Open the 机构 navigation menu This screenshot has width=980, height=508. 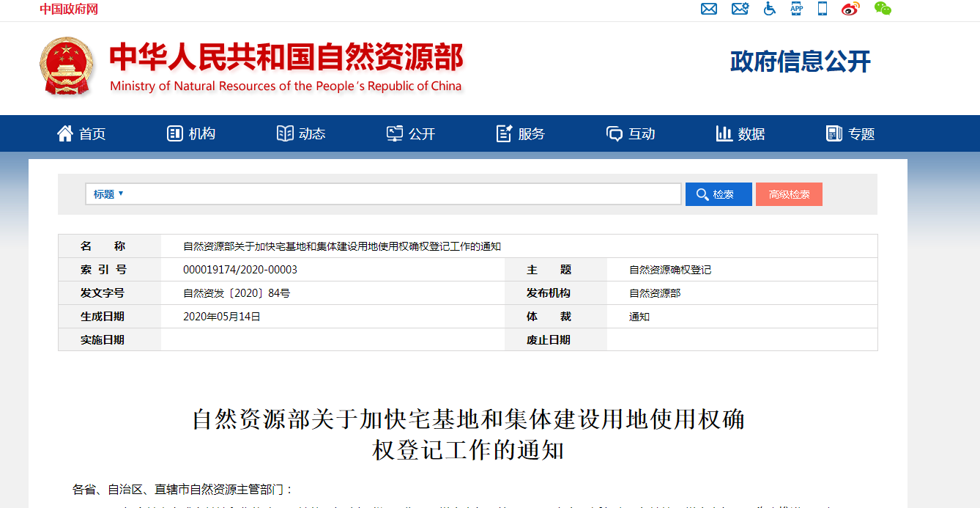pos(191,133)
